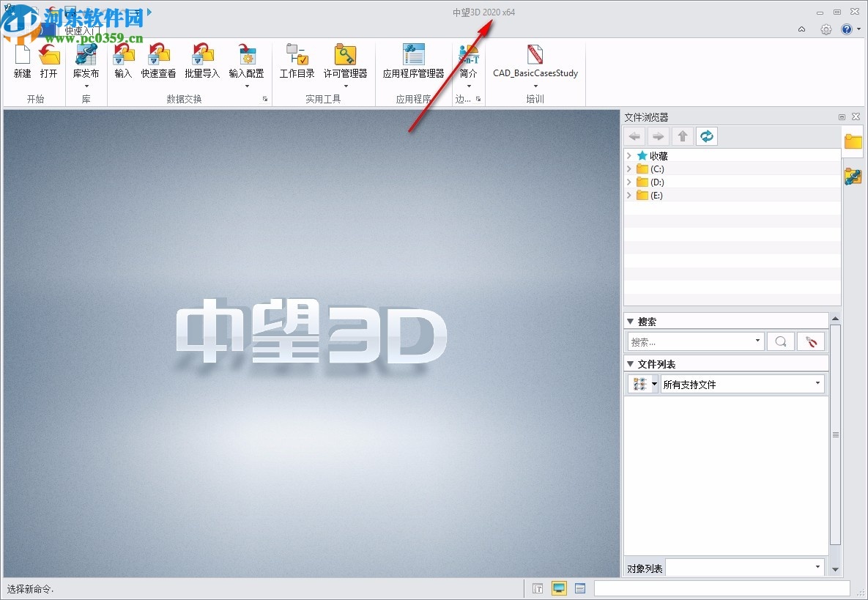Click the search magnifier in 搜索 panel

pyautogui.click(x=780, y=341)
